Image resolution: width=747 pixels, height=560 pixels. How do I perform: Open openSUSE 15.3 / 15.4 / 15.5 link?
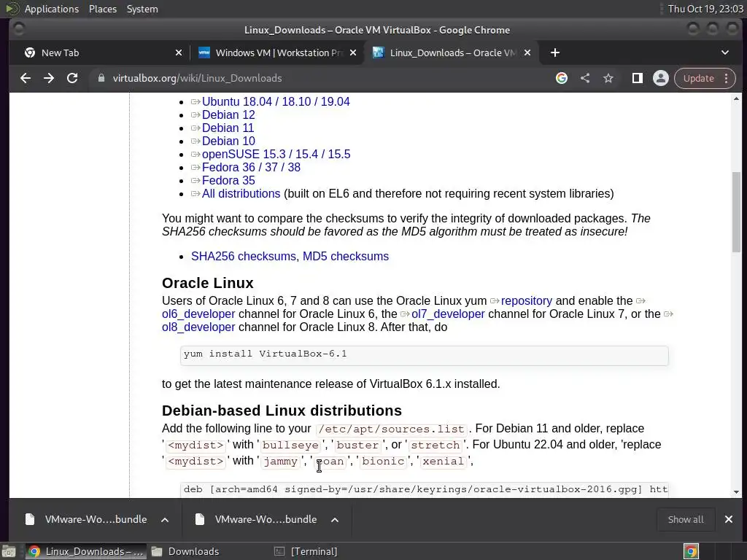tap(276, 155)
